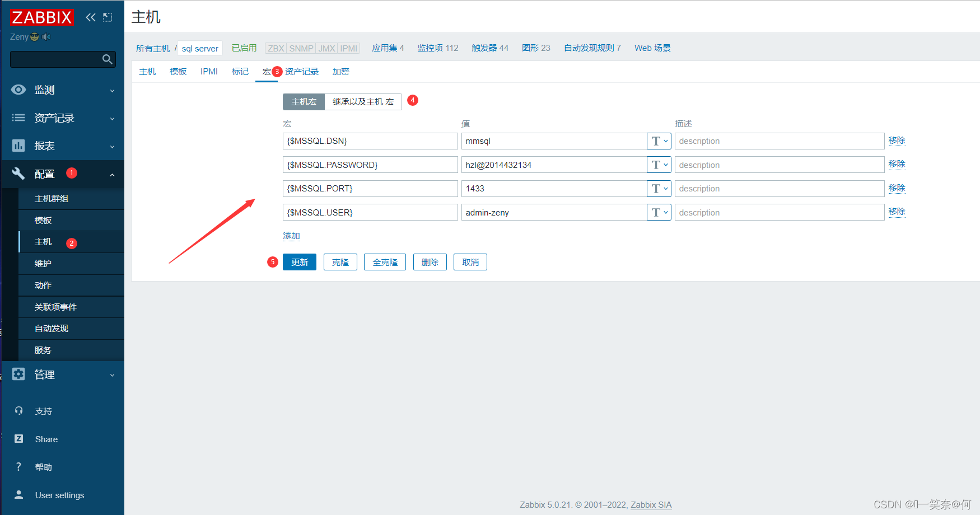Image resolution: width=980 pixels, height=515 pixels.
Task: Open value type dropdown for {$MSSQL.PASSWORD}
Action: [x=659, y=165]
